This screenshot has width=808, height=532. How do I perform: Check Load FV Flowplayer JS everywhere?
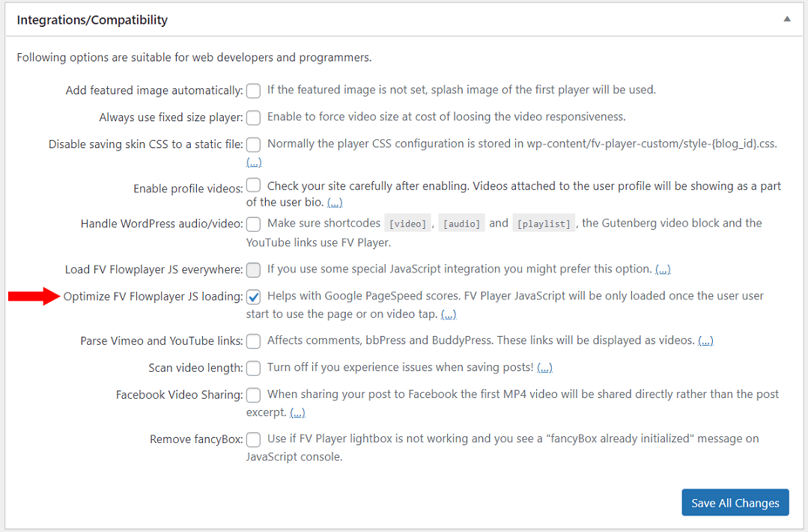[x=253, y=269]
